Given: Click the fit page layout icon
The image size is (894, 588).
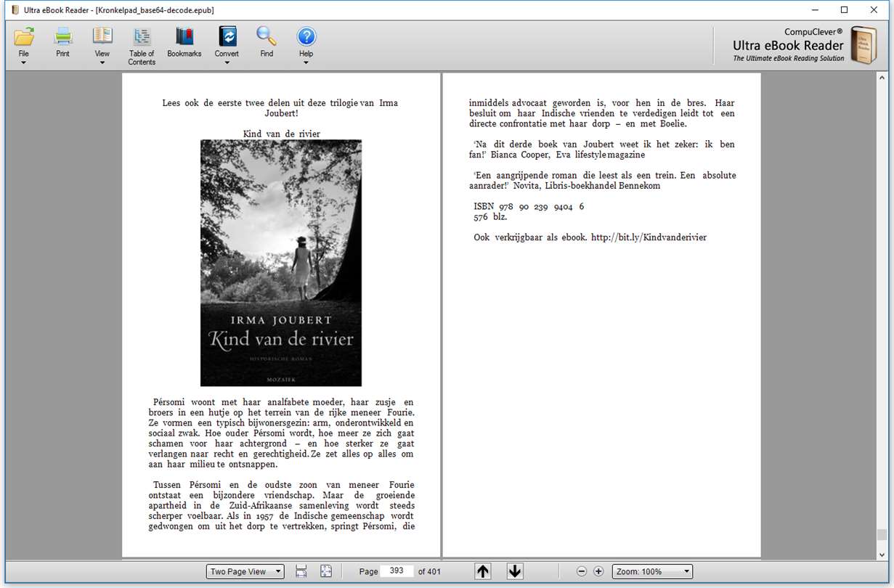Looking at the screenshot, I should 326,571.
